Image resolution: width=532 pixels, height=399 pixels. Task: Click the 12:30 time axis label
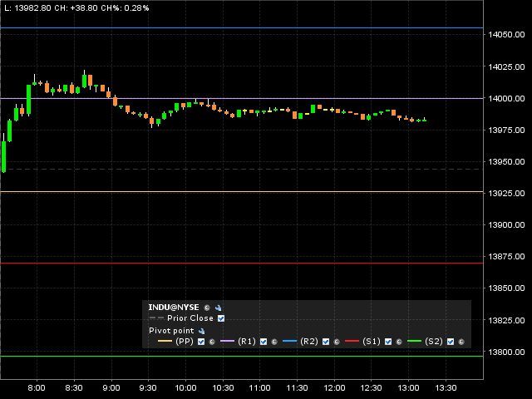tap(372, 388)
